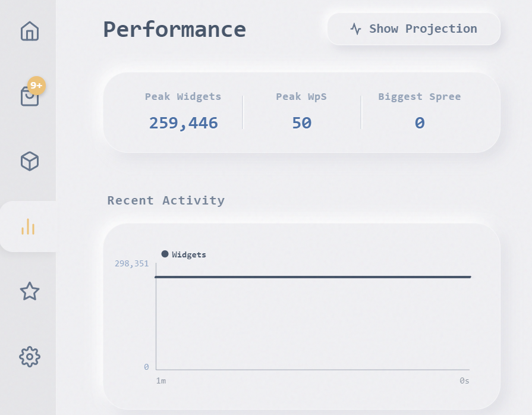Image resolution: width=532 pixels, height=415 pixels.
Task: Click the Widgets legend label
Action: 189,254
